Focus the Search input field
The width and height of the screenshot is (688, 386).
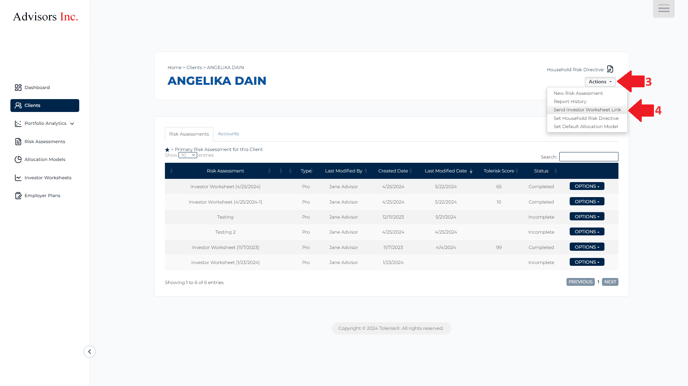(588, 157)
